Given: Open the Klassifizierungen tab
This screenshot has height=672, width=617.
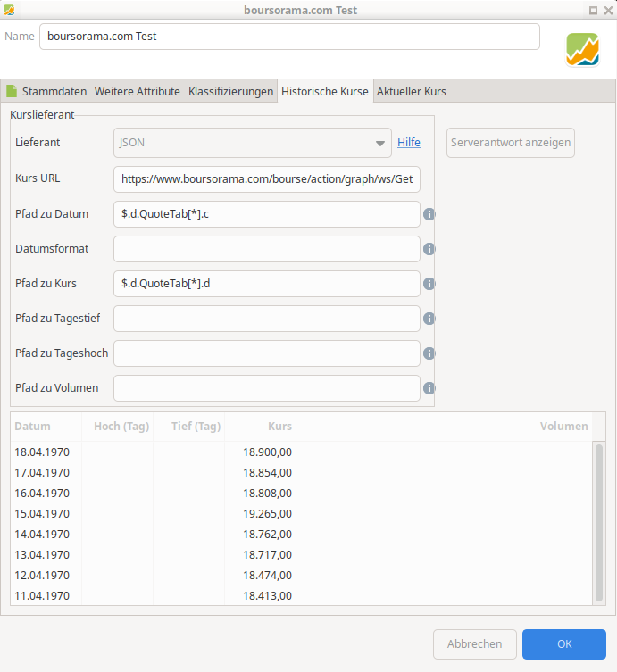Looking at the screenshot, I should (230, 91).
